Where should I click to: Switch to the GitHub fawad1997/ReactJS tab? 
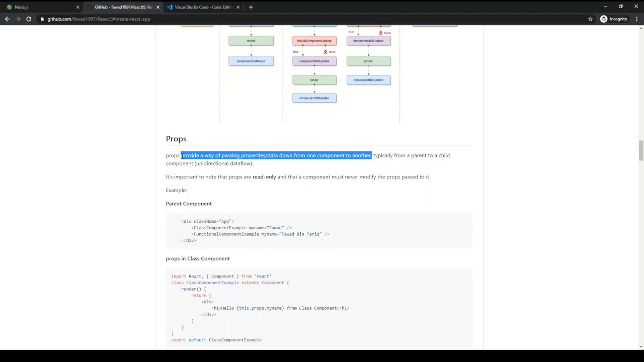pos(123,7)
